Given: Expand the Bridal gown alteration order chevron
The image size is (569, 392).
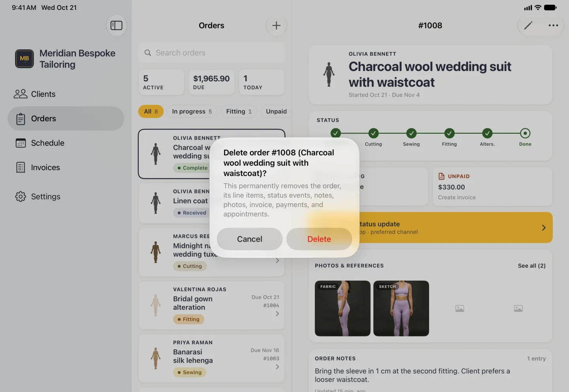Looking at the screenshot, I should (277, 313).
